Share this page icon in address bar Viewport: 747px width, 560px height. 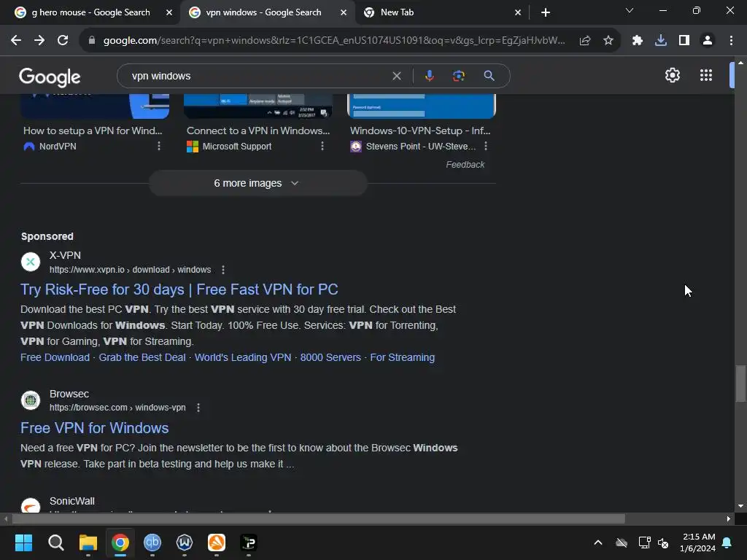pyautogui.click(x=585, y=41)
